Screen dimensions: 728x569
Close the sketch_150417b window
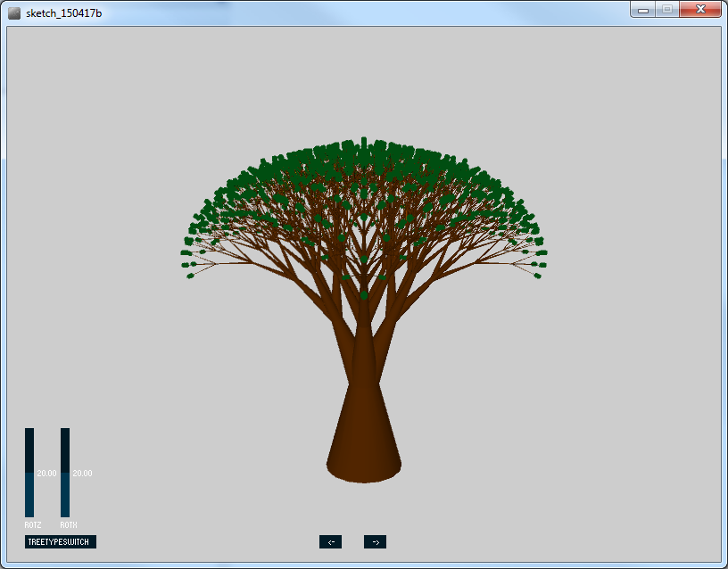pos(700,10)
